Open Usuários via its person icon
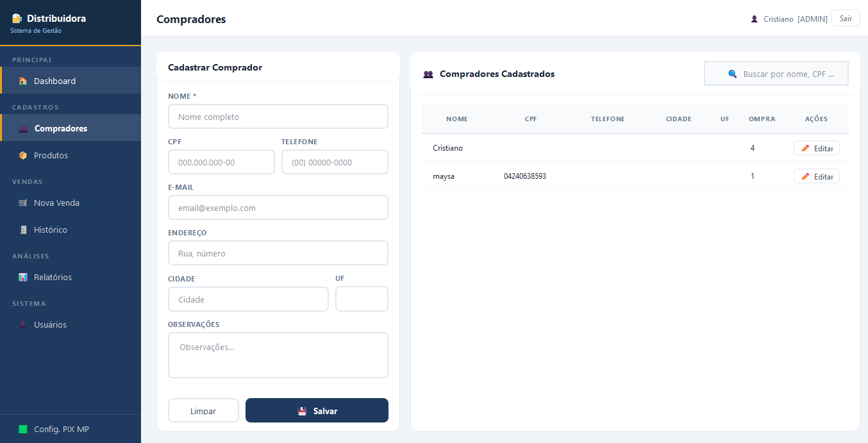The width and height of the screenshot is (868, 443). (x=23, y=324)
